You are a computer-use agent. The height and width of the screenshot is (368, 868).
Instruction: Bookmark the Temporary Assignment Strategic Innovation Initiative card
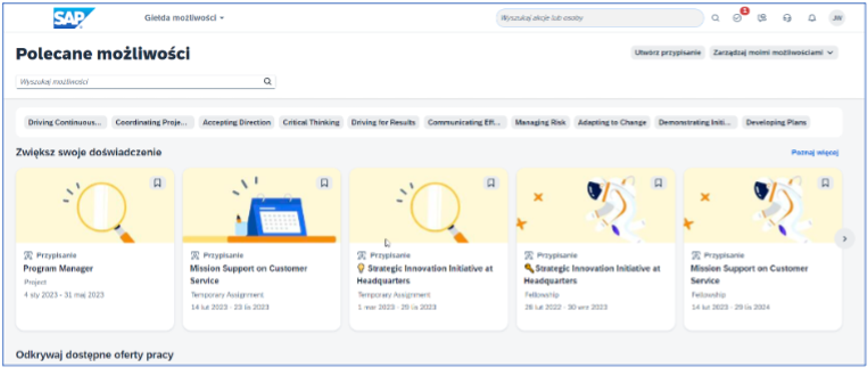491,183
